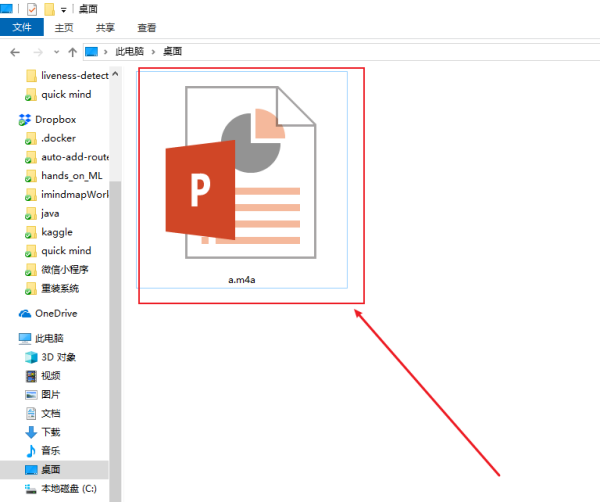600x502 pixels.
Task: Expand the quick access toolbar customize dropdown
Action: 64,10
